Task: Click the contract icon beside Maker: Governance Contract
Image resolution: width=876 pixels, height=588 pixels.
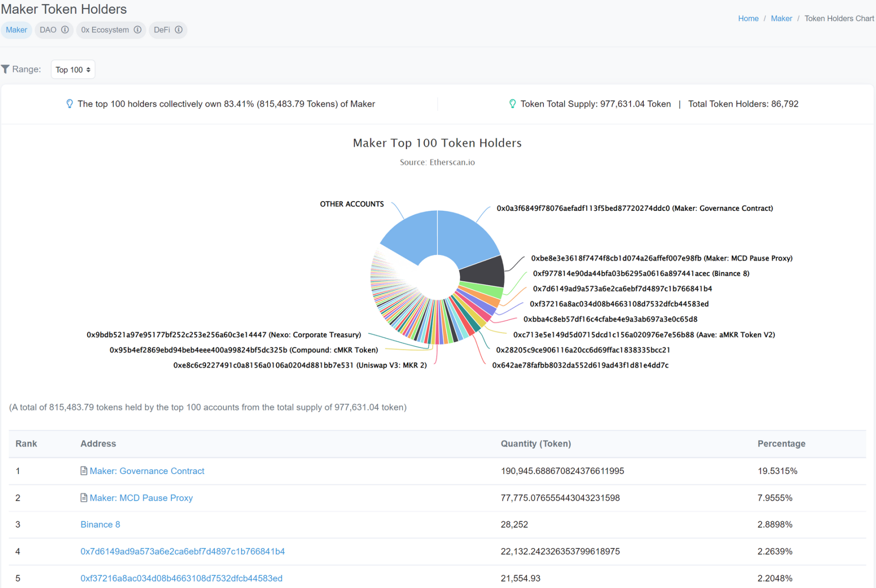Action: click(84, 471)
